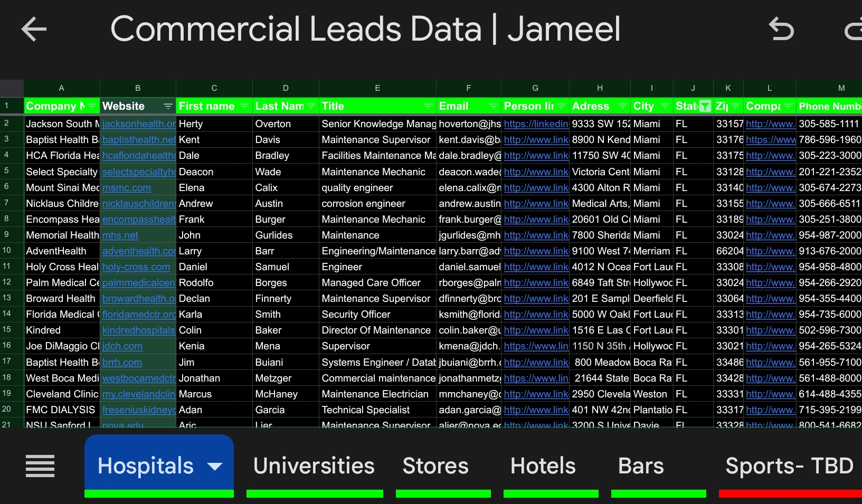Open the Title column filter
The height and width of the screenshot is (504, 862).
pos(429,106)
